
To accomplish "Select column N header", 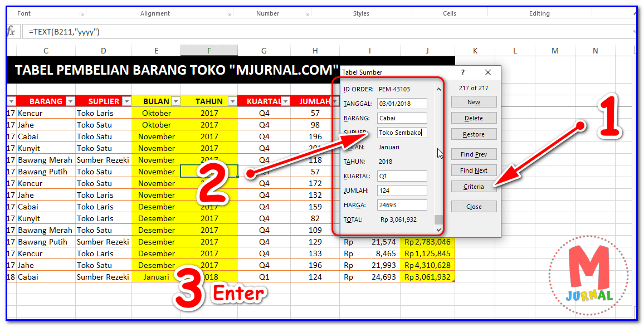I will point(595,51).
